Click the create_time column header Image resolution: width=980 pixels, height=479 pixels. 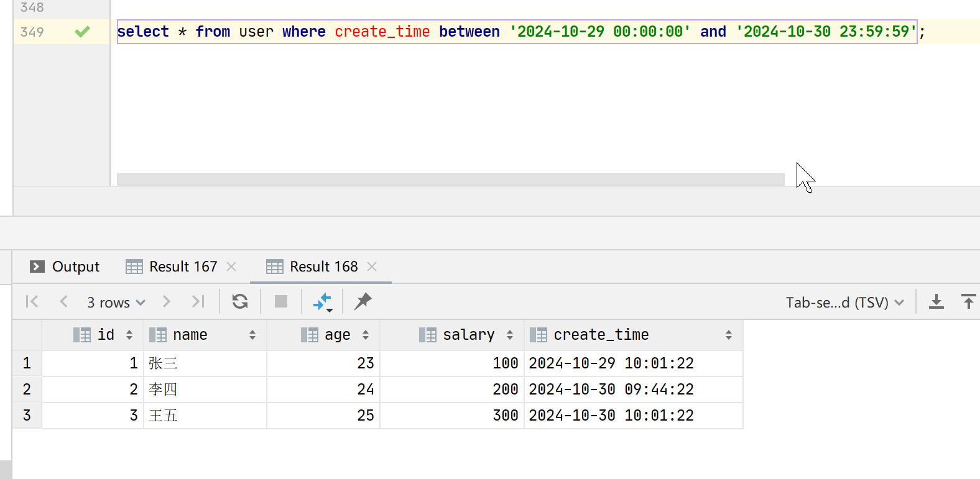(601, 335)
